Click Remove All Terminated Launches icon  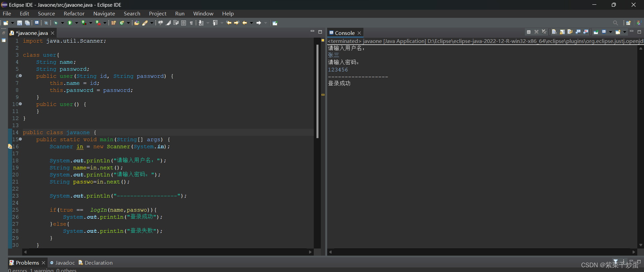544,32
